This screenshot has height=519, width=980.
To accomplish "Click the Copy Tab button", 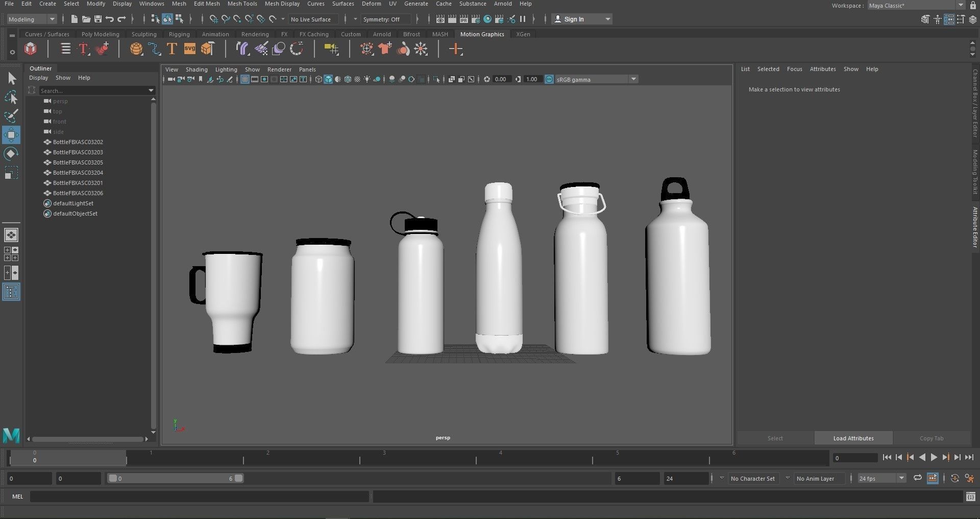I will [x=932, y=438].
